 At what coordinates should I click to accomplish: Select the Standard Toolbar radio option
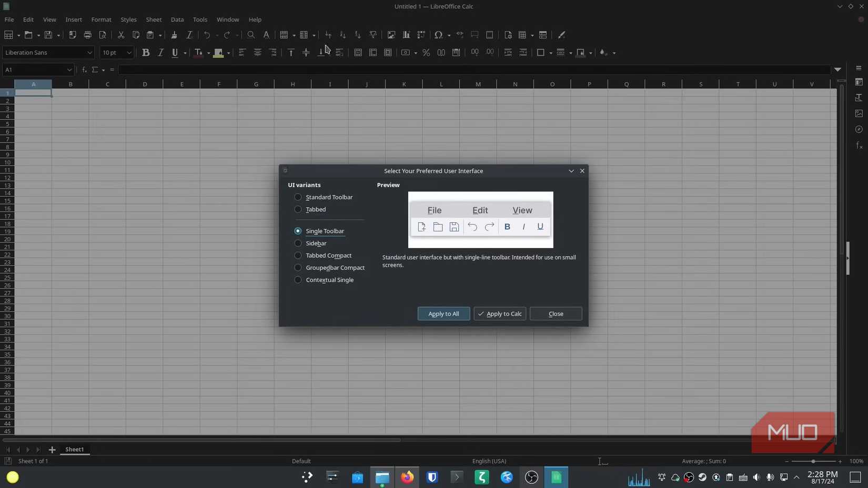click(x=298, y=197)
